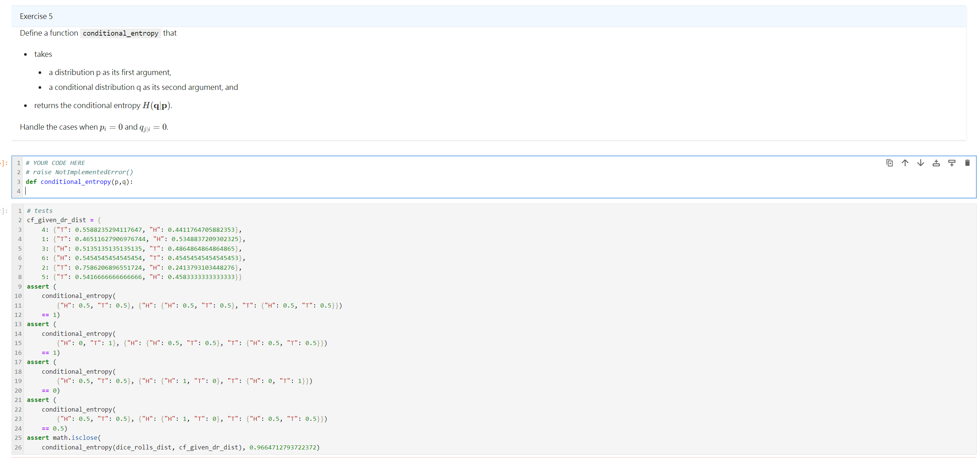Move the active cell down
The width and height of the screenshot is (980, 458).
tap(920, 163)
